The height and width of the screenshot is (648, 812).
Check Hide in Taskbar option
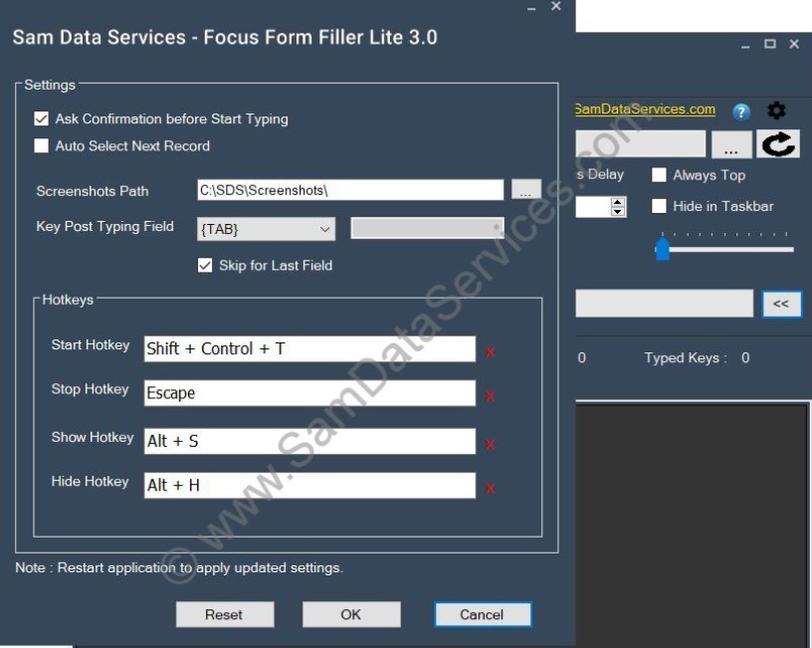(x=659, y=206)
